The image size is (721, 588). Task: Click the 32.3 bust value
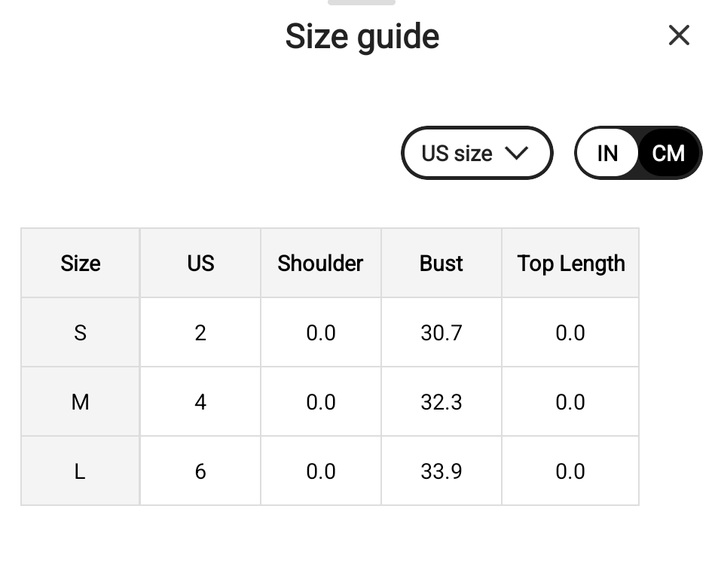[441, 402]
